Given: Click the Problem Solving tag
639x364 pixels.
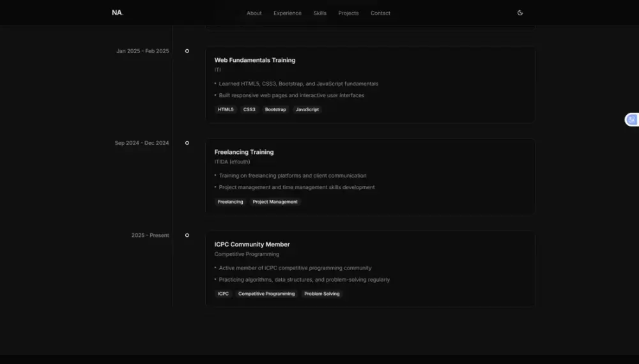Looking at the screenshot, I should pos(322,294).
